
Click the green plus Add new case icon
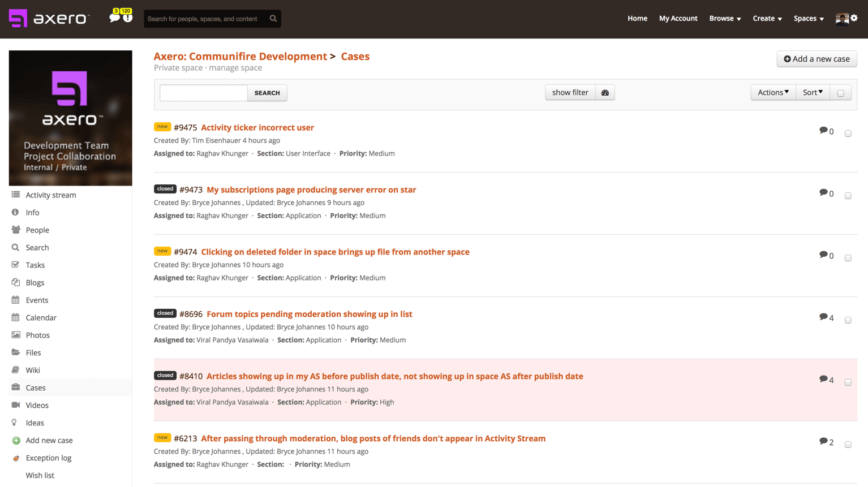(x=16, y=440)
